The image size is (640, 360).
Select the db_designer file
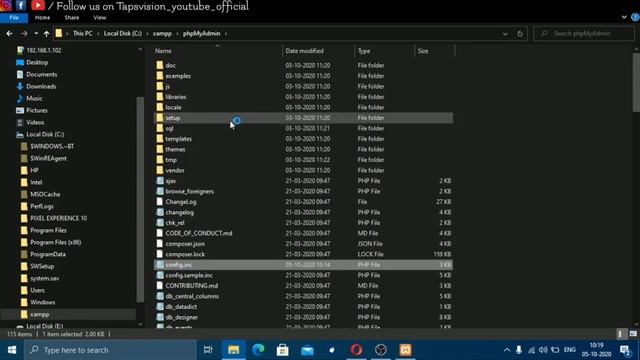click(x=303, y=317)
